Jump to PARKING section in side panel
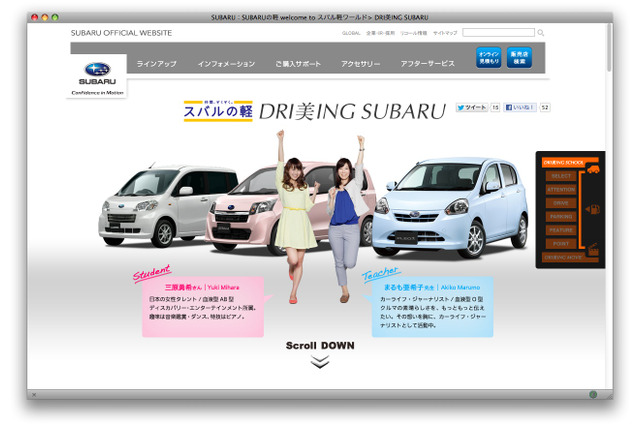640x426 pixels. [x=561, y=216]
